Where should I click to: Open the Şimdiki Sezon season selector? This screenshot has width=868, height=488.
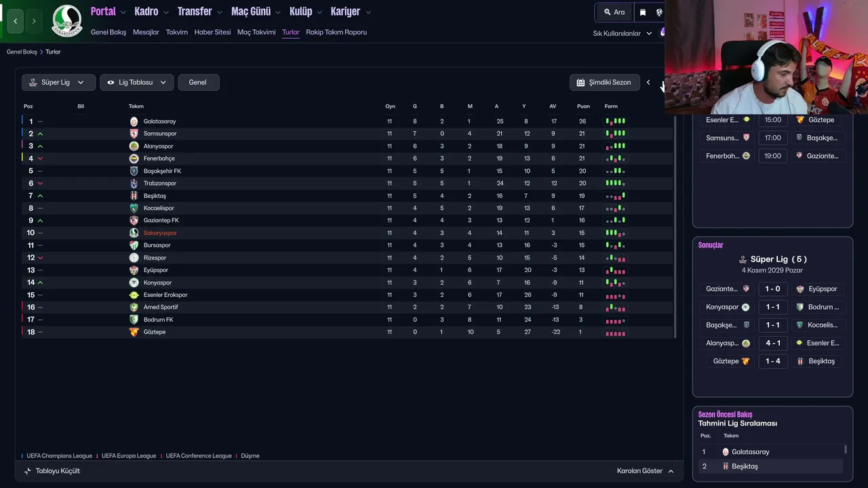pyautogui.click(x=605, y=82)
